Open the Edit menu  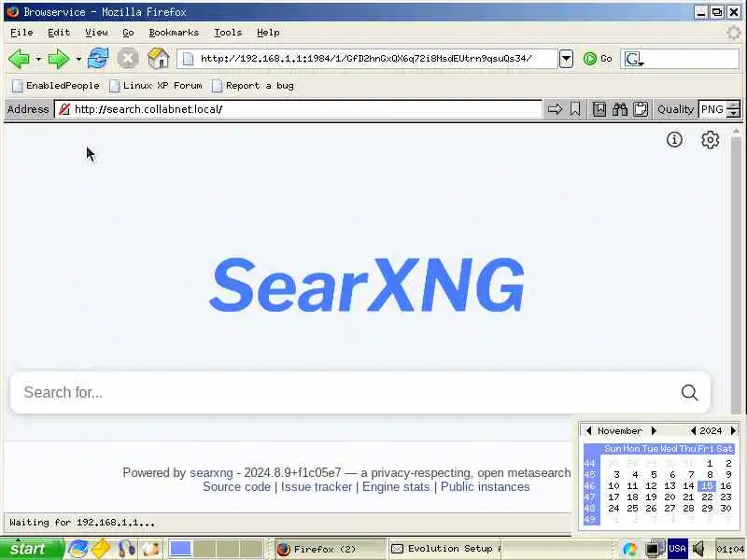(59, 33)
